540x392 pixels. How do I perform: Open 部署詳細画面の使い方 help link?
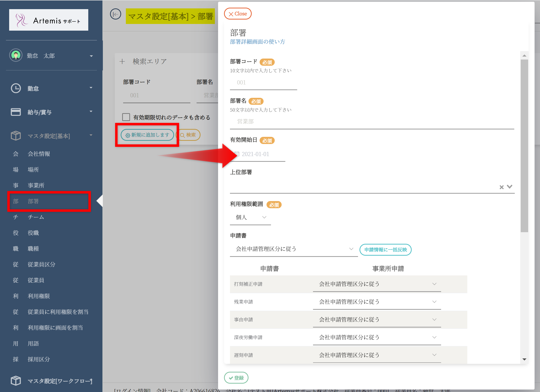click(x=257, y=42)
